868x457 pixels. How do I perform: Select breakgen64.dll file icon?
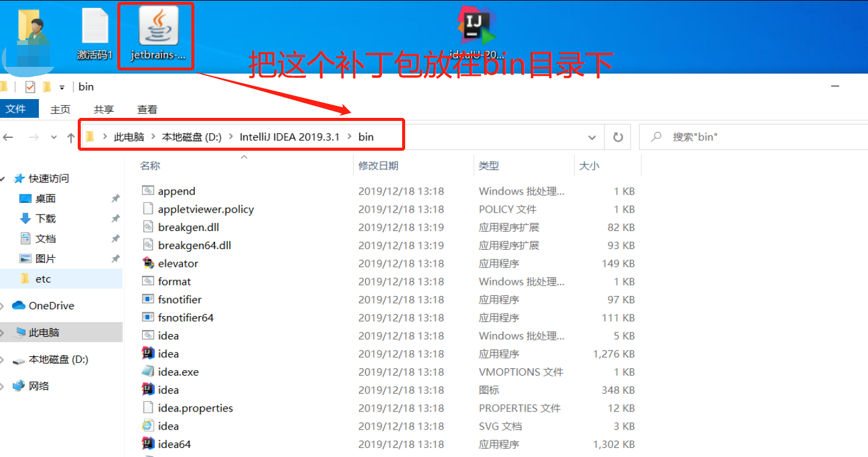[148, 245]
